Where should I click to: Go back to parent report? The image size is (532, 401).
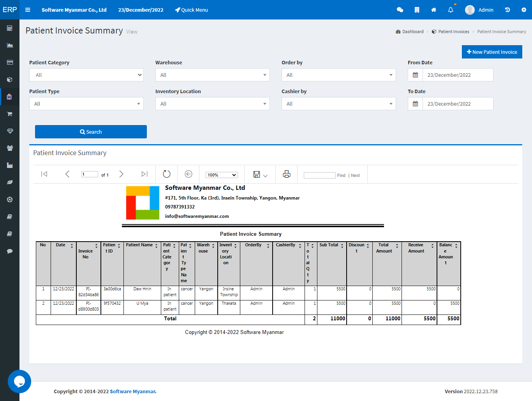(x=188, y=174)
